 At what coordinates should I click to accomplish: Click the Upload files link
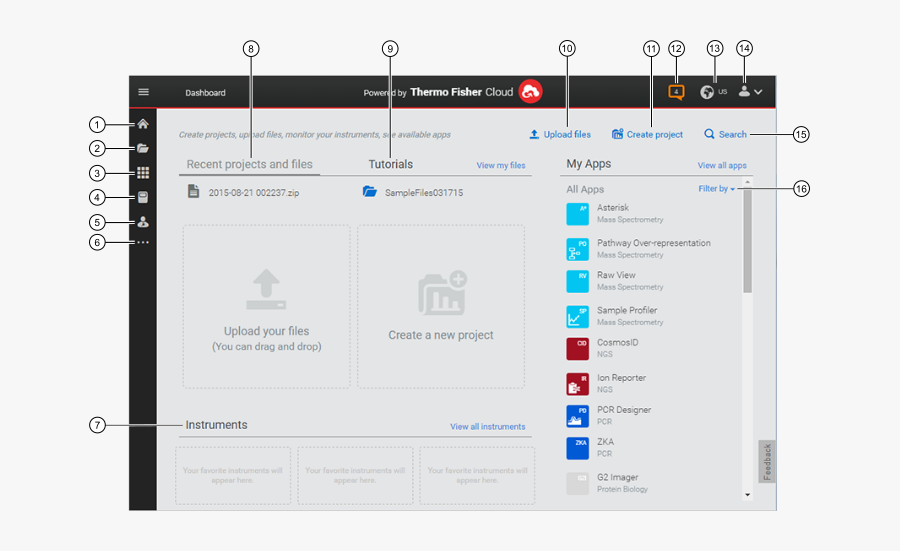(x=560, y=134)
